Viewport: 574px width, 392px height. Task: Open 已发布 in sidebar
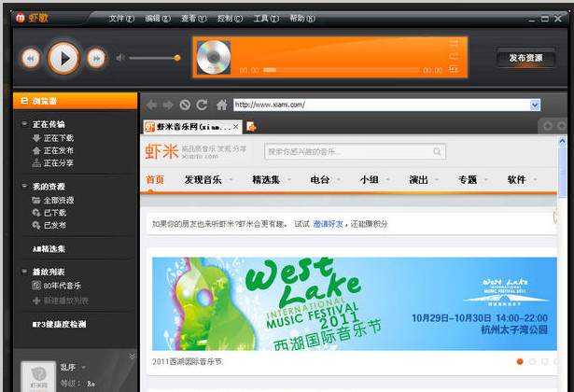pyautogui.click(x=49, y=225)
